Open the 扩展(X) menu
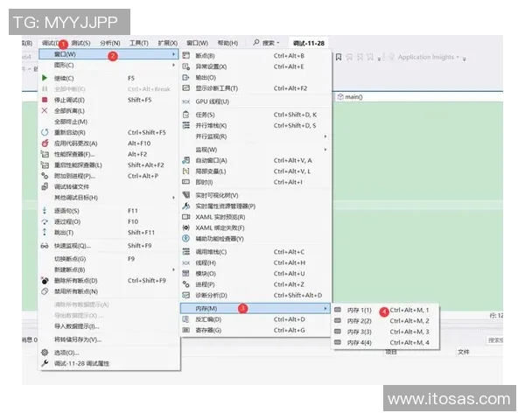The image size is (525, 420). (x=168, y=43)
